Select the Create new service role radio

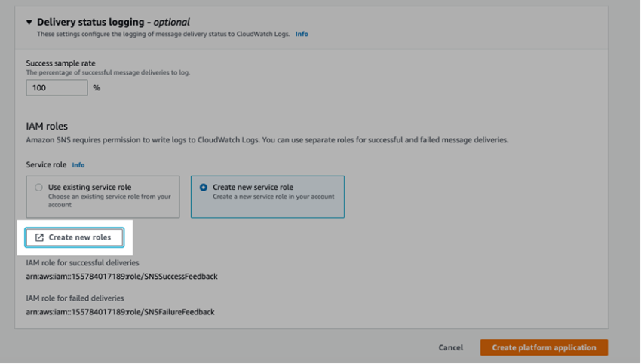[203, 188]
